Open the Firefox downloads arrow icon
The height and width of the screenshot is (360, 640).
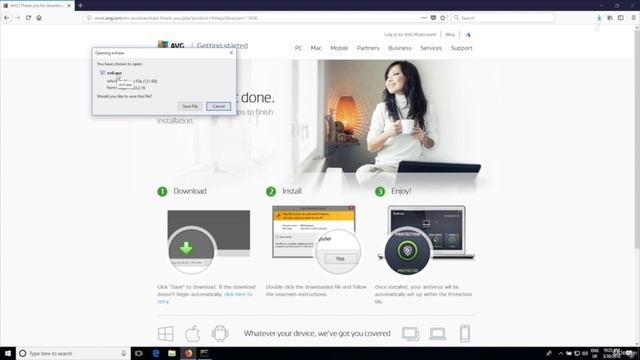599,18
